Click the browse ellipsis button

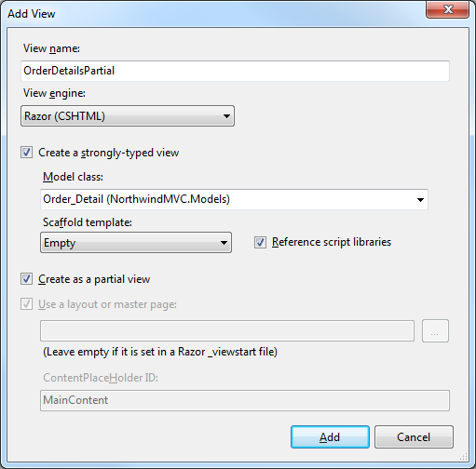[435, 331]
